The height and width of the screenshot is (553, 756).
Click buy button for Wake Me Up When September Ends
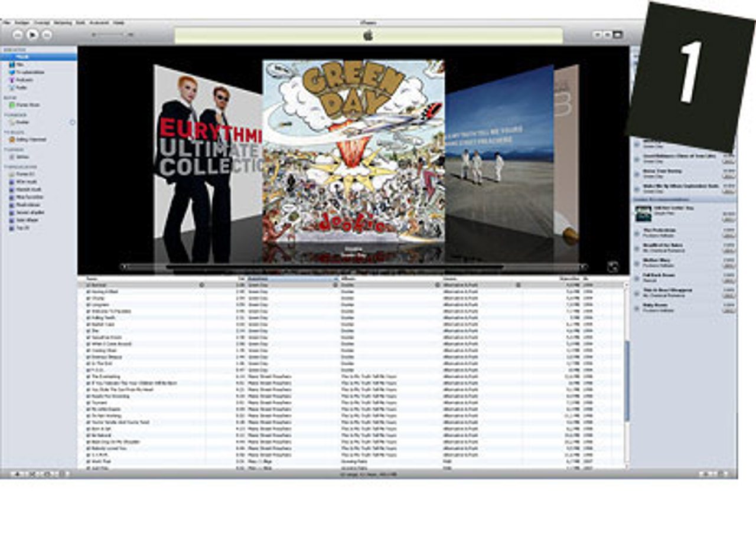point(728,191)
